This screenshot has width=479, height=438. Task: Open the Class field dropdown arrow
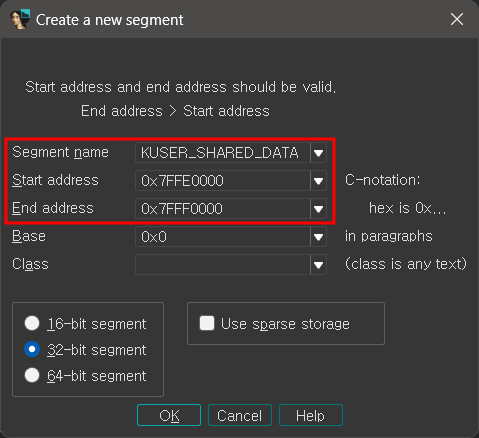318,265
